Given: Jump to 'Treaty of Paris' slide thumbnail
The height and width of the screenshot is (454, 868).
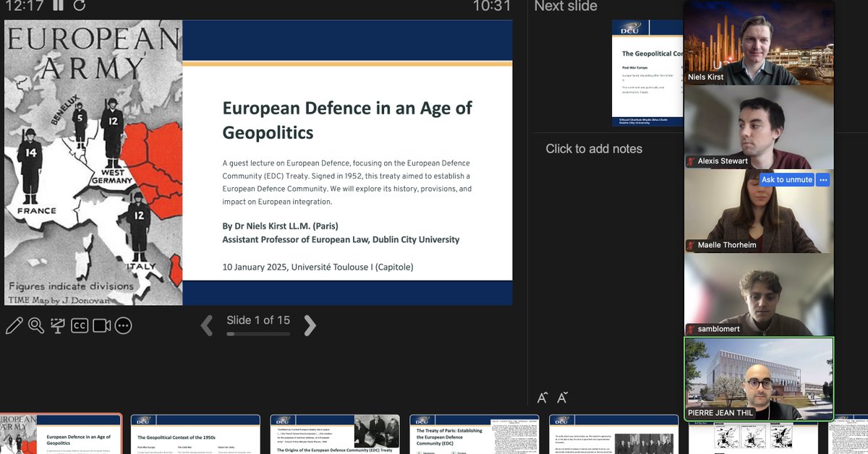Looking at the screenshot, I should pyautogui.click(x=475, y=434).
